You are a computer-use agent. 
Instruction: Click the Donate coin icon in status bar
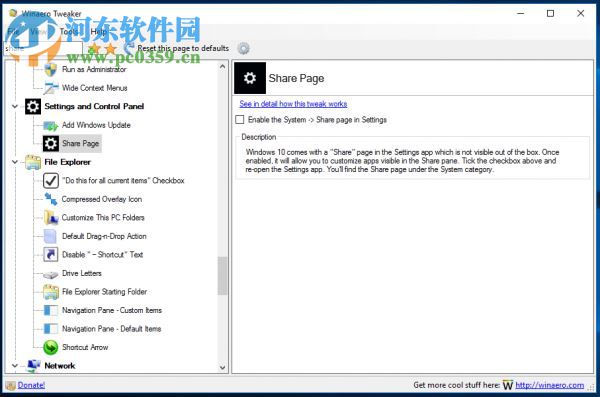pos(11,386)
